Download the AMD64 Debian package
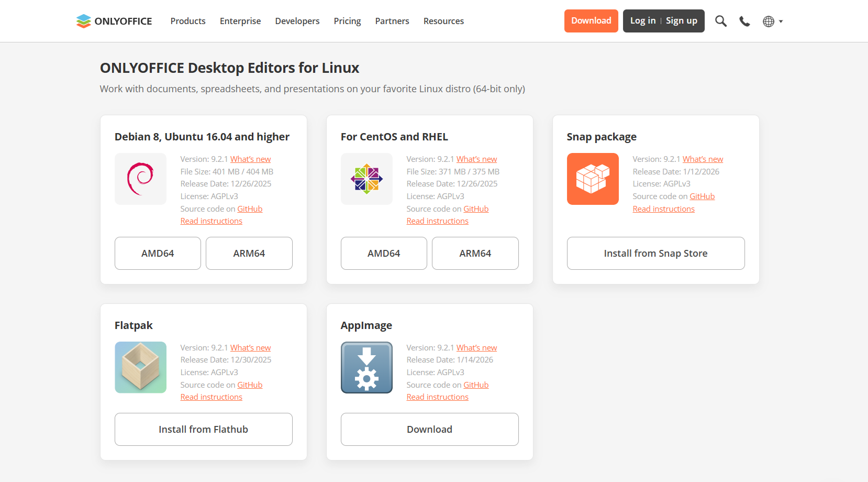Image resolution: width=868 pixels, height=482 pixels. (158, 253)
